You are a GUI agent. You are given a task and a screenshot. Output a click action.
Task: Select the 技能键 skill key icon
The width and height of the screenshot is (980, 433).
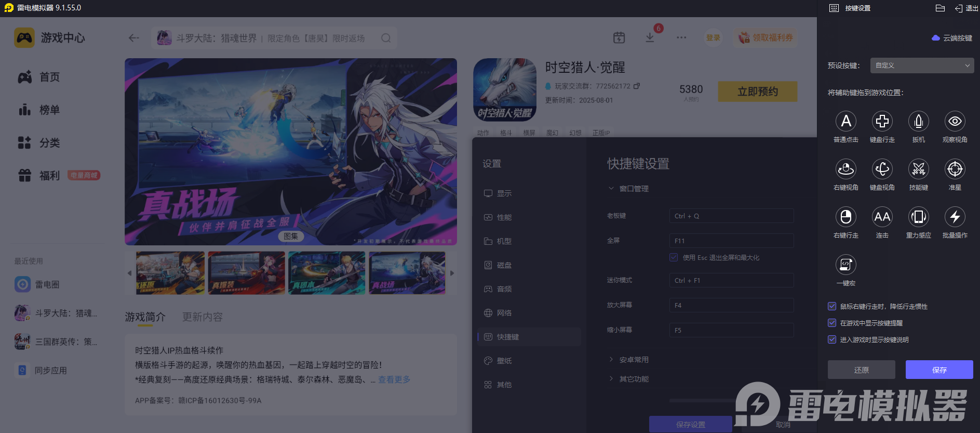[918, 169]
